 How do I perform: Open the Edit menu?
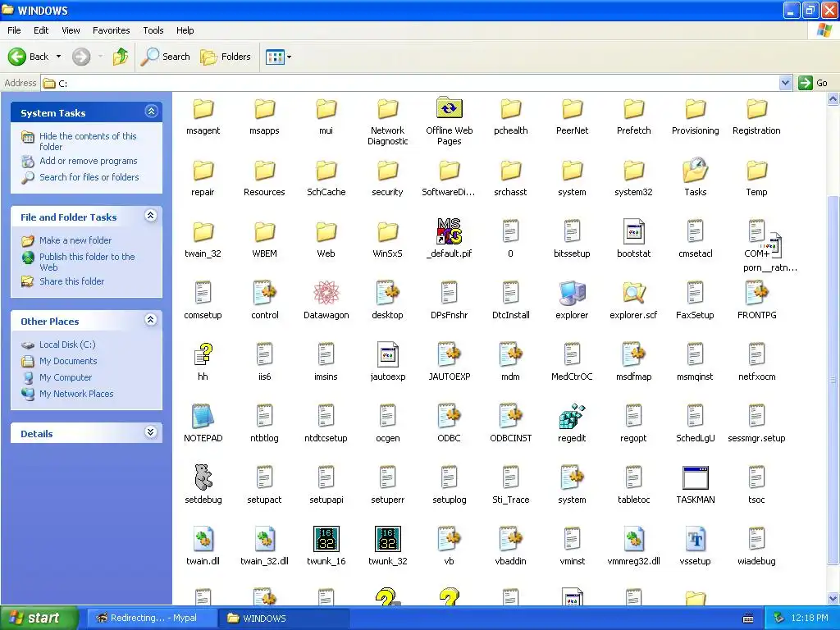[41, 30]
